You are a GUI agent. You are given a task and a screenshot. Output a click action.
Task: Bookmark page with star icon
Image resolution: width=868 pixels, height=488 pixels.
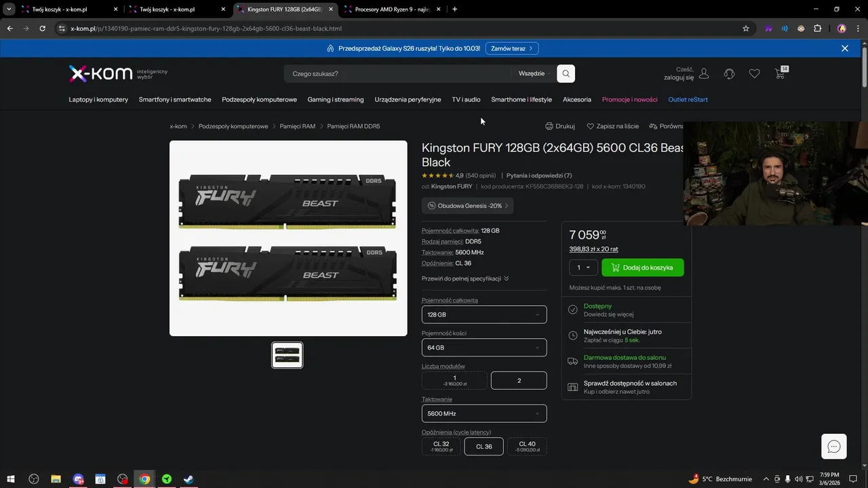(746, 28)
